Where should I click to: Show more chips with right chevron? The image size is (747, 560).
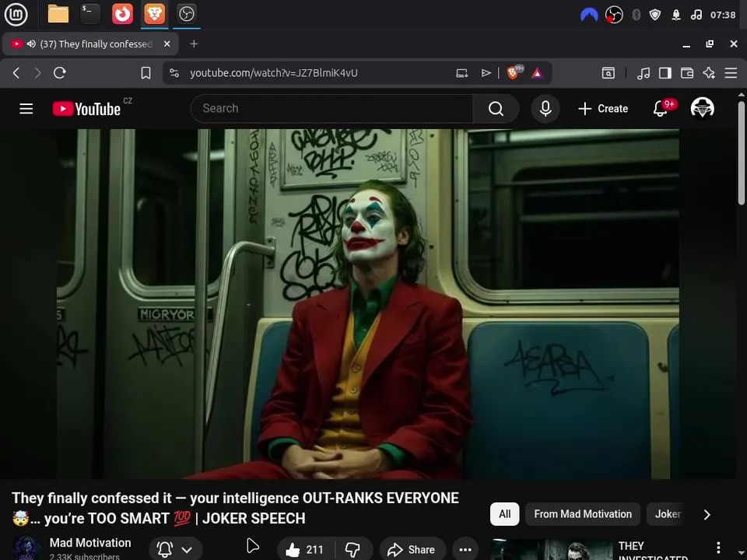point(707,514)
